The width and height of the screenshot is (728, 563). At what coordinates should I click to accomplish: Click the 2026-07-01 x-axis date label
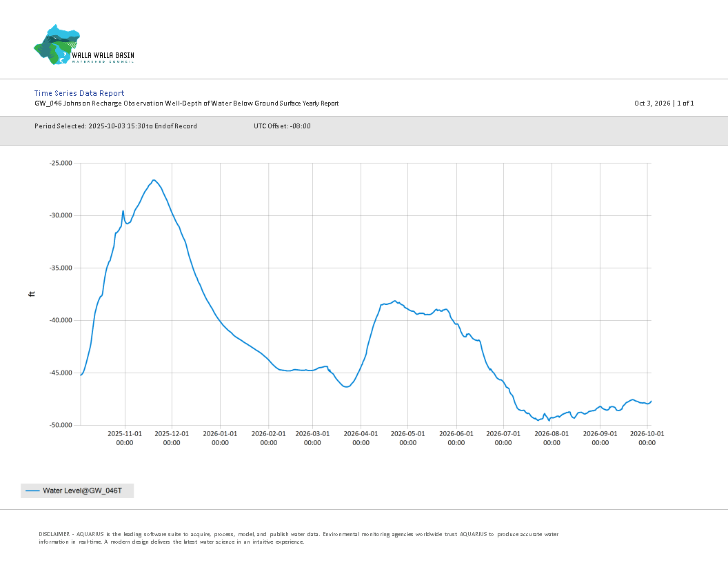tap(503, 438)
